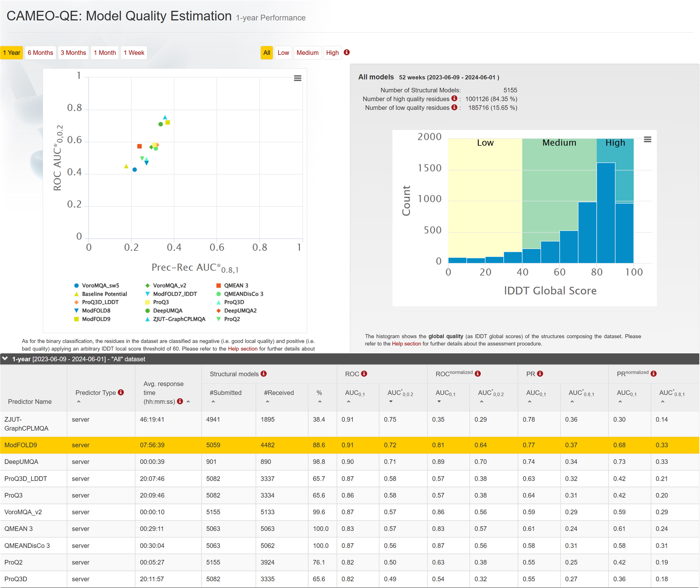Sort by ROC AUC* 0,0.2 arrow
Image resolution: width=700 pixels, height=588 pixels.
point(391,402)
